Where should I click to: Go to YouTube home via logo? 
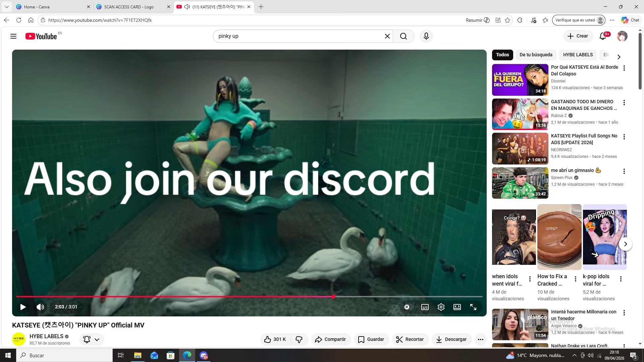(x=41, y=36)
